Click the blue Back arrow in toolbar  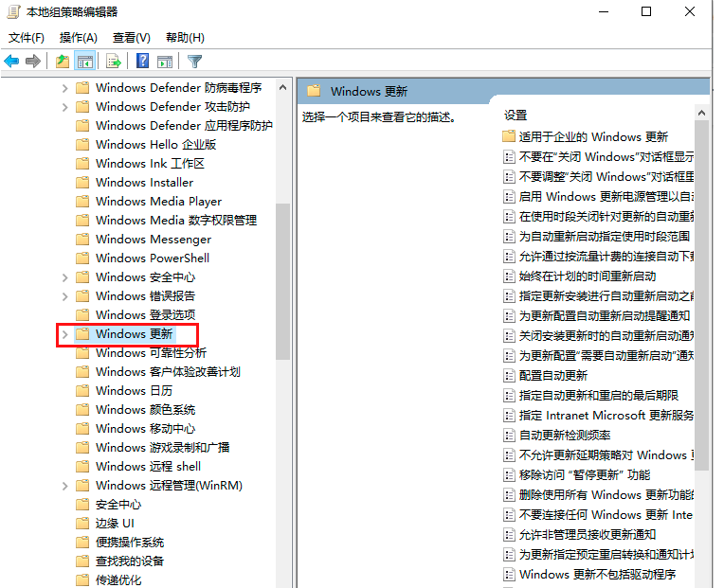pyautogui.click(x=11, y=62)
